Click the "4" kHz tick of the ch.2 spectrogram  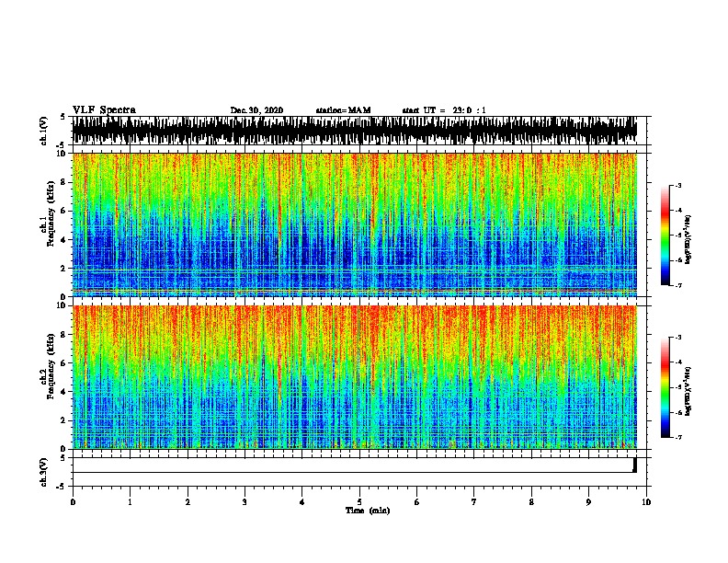(63, 392)
